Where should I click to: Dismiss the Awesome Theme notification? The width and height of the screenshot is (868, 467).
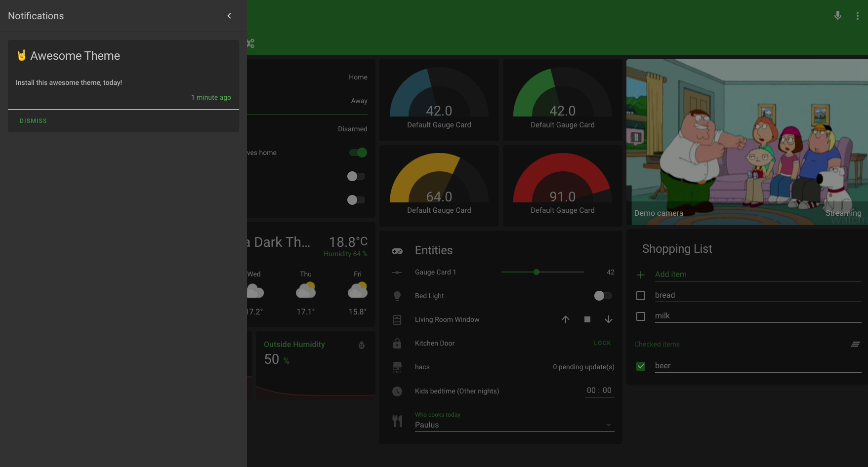click(33, 121)
